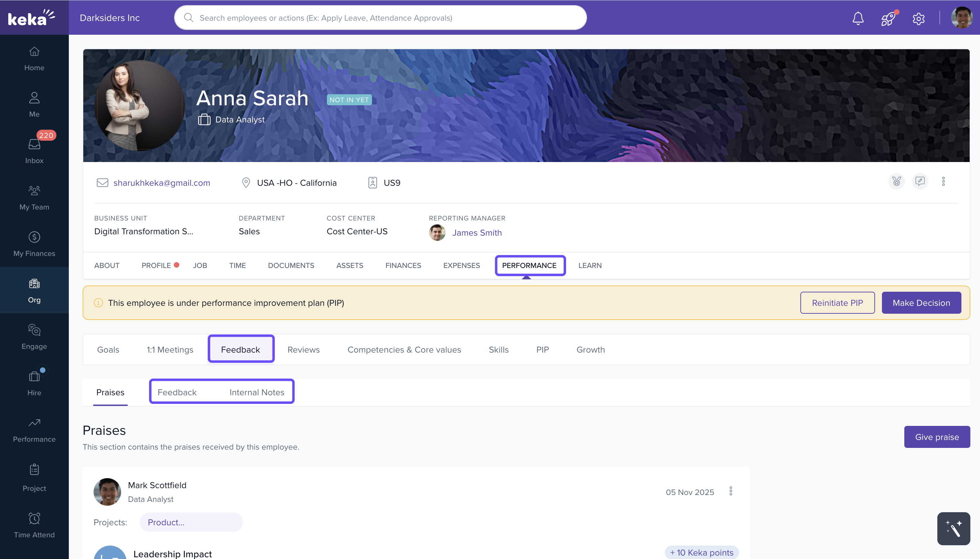Click the employee search field
980x559 pixels.
380,18
